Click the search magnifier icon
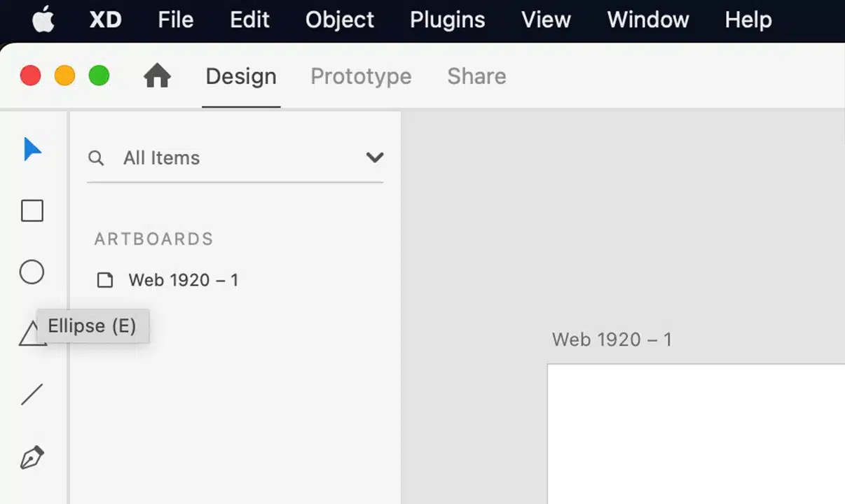This screenshot has height=504, width=845. coord(96,158)
